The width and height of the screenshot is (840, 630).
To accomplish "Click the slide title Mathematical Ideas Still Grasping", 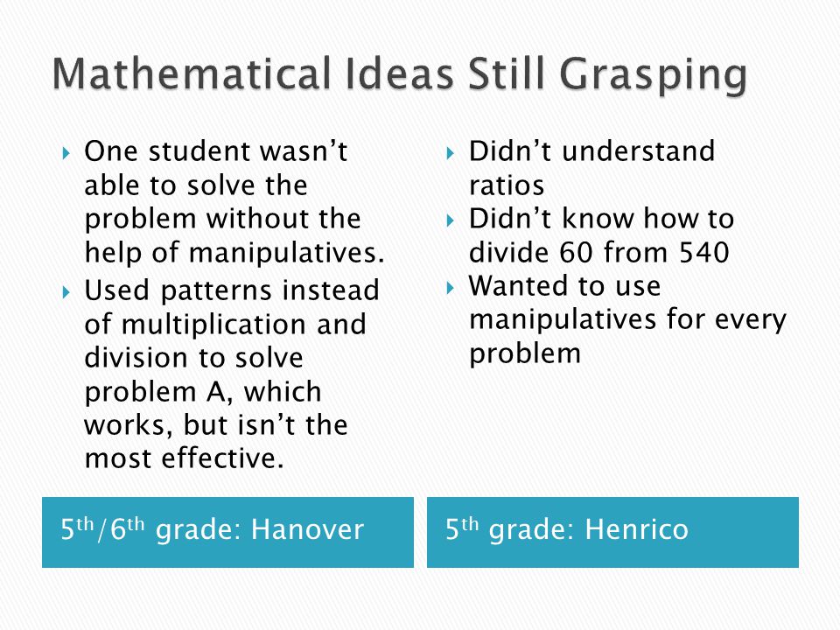I will (399, 75).
